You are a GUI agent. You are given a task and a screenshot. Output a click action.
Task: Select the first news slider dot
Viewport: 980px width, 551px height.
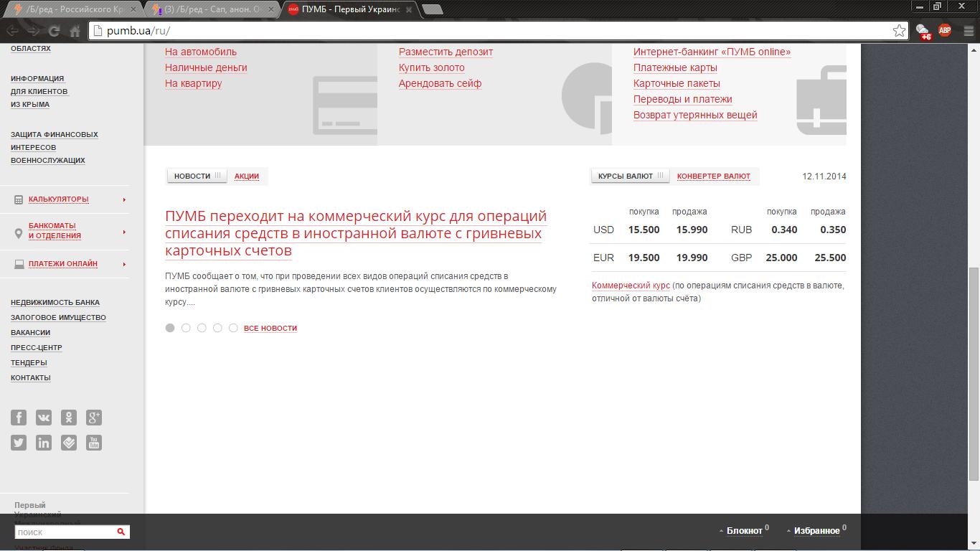click(170, 328)
